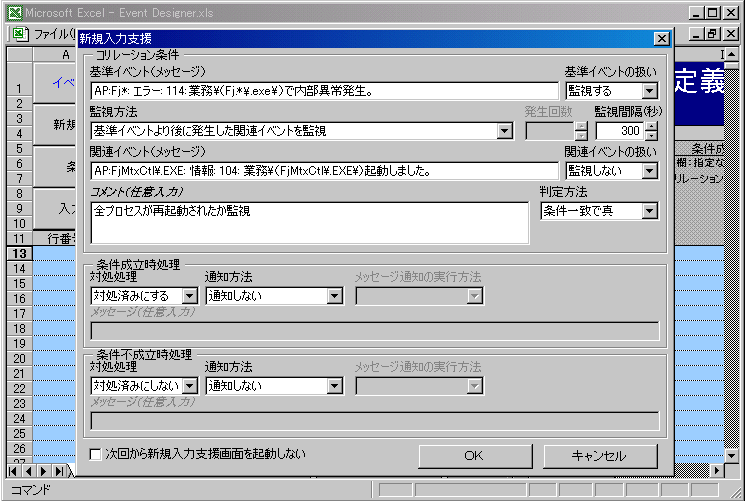Maximize the Microsoft Excel application window
The height and width of the screenshot is (501, 745).
pyautogui.click(x=712, y=13)
